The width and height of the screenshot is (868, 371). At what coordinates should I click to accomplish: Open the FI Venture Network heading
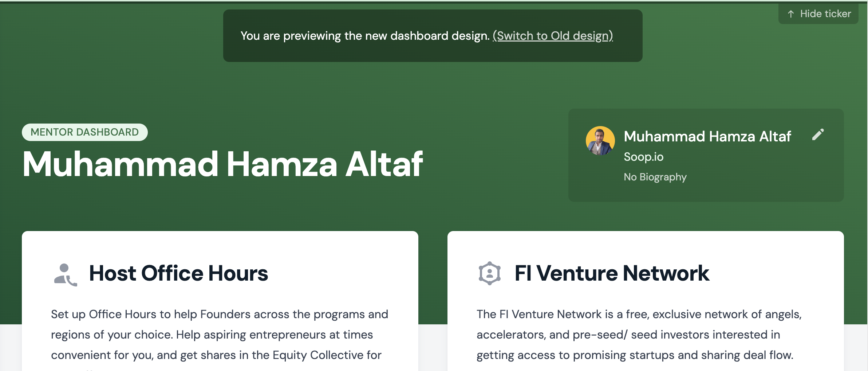[x=612, y=273]
